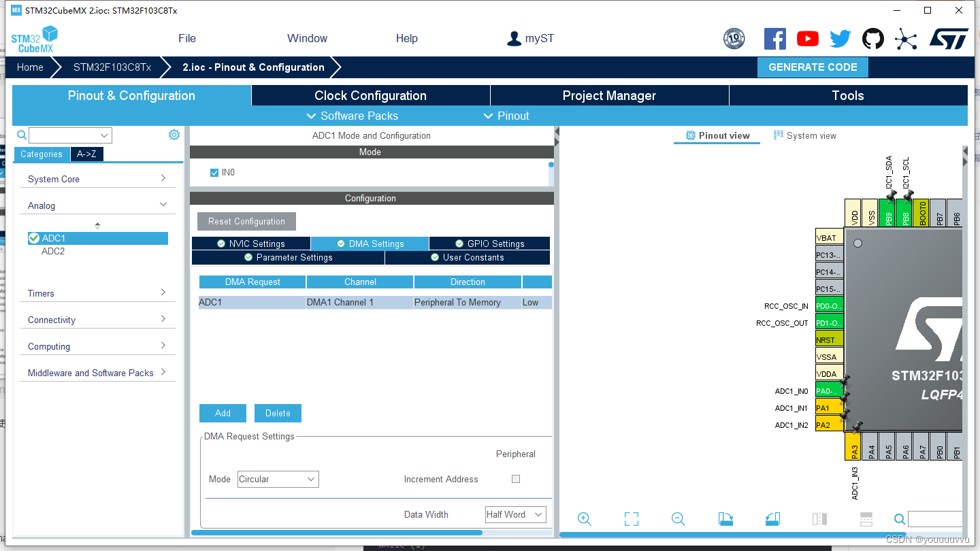Zoom out of the pinout view
980x551 pixels.
678,519
